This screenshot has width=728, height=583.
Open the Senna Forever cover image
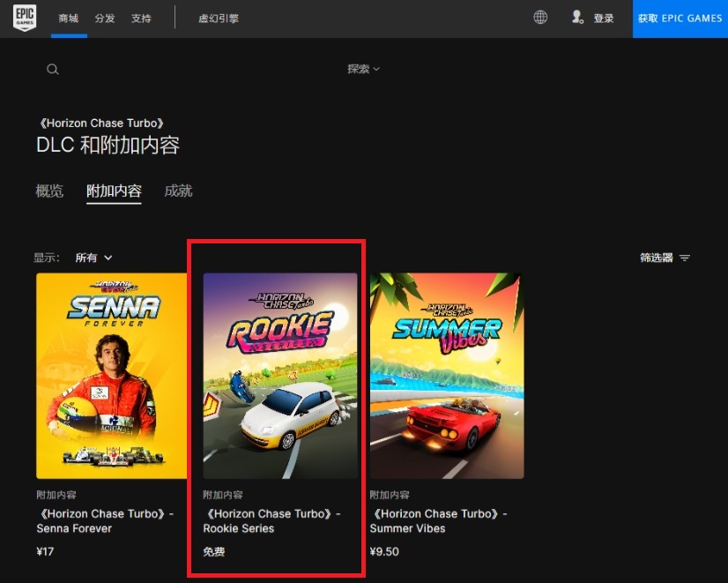click(111, 376)
